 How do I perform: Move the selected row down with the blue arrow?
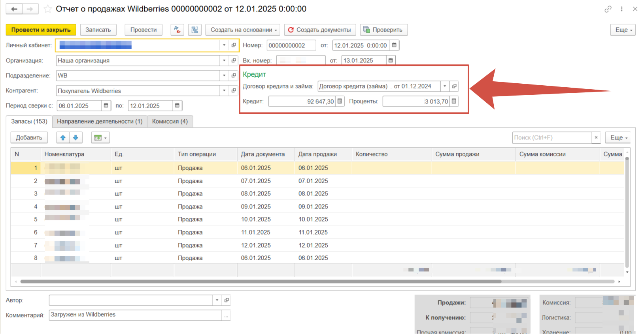coord(76,137)
